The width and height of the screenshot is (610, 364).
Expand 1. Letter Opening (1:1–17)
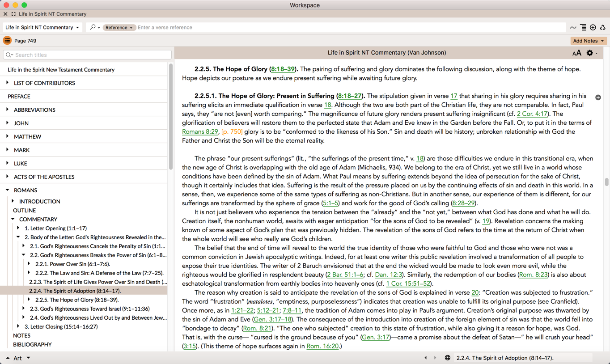pos(18,228)
